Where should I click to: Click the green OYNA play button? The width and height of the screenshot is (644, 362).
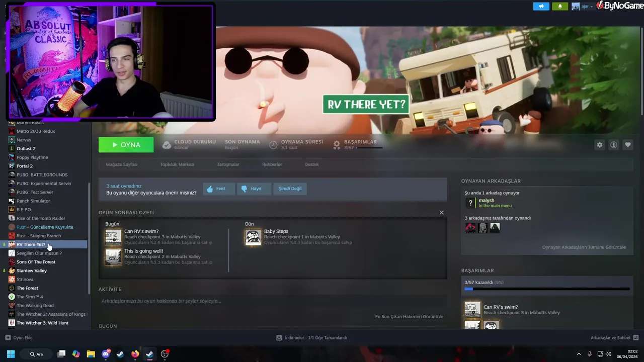coord(126,145)
